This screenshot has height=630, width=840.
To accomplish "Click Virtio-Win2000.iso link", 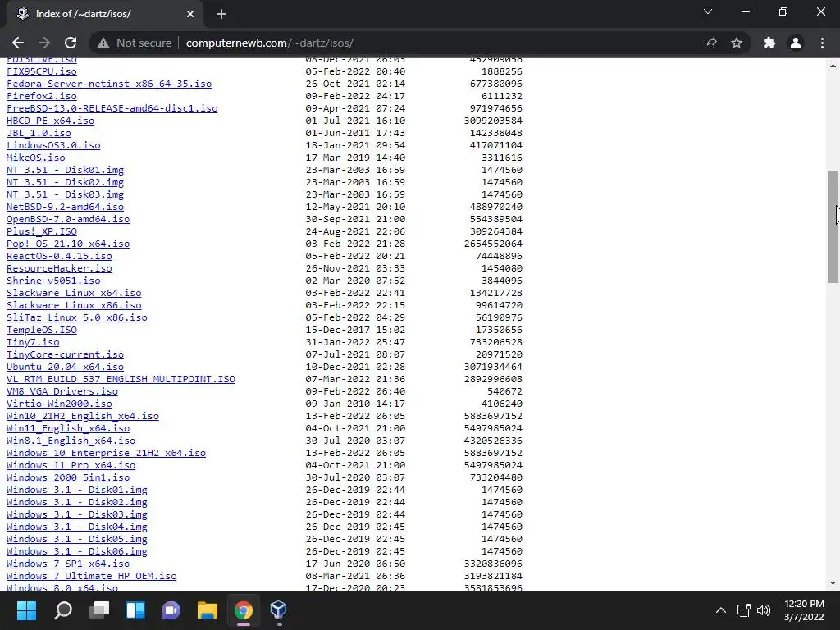I will click(x=59, y=404).
